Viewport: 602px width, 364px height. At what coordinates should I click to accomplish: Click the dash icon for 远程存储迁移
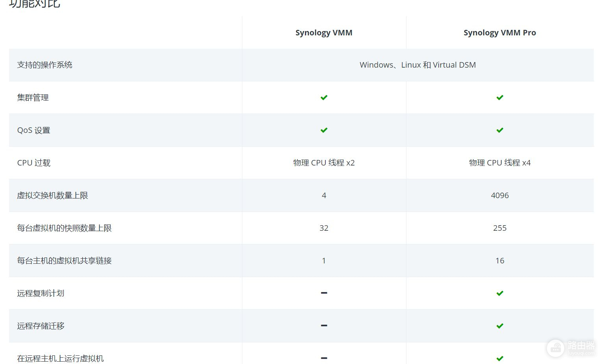coord(324,325)
